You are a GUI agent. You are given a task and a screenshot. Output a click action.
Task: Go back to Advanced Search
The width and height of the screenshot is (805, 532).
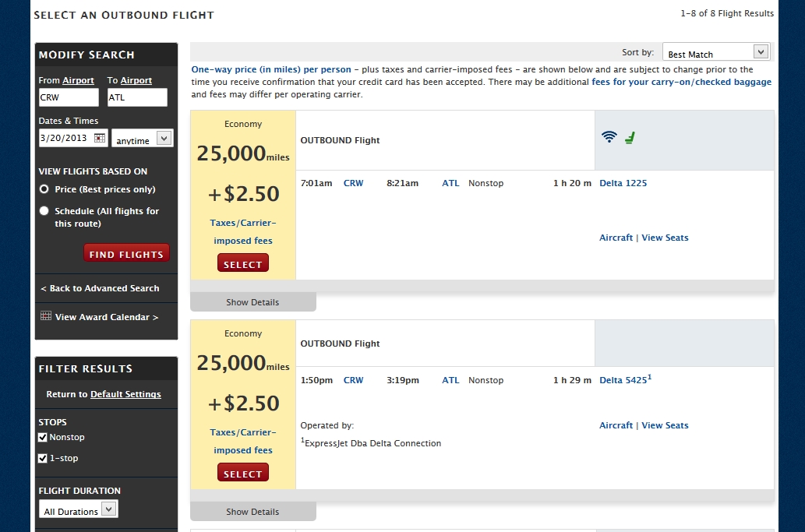pos(100,288)
